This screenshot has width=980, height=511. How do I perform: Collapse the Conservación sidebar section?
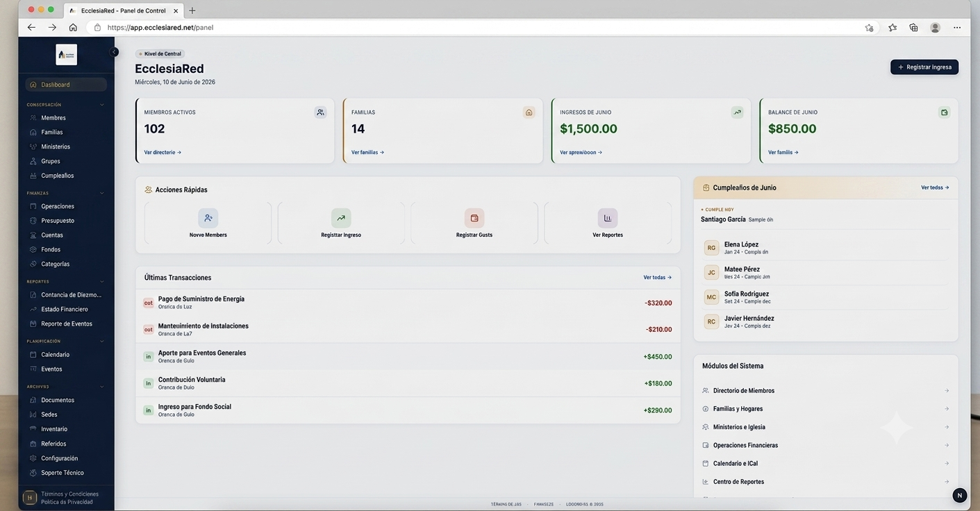(102, 105)
